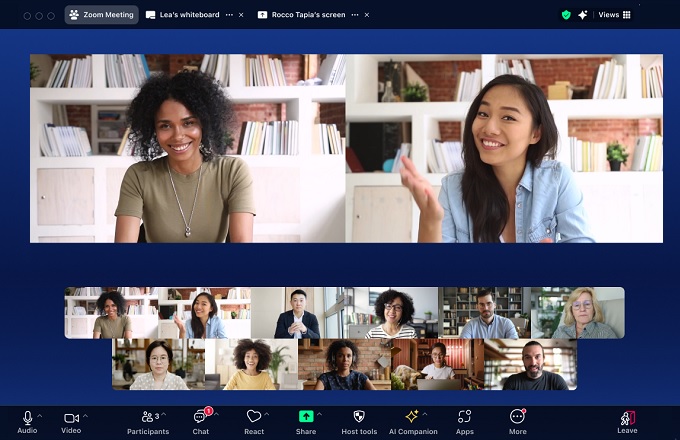Viewport: 680px width, 440px height.
Task: Open Lea's whiteboard tab ellipsis menu
Action: [229, 15]
